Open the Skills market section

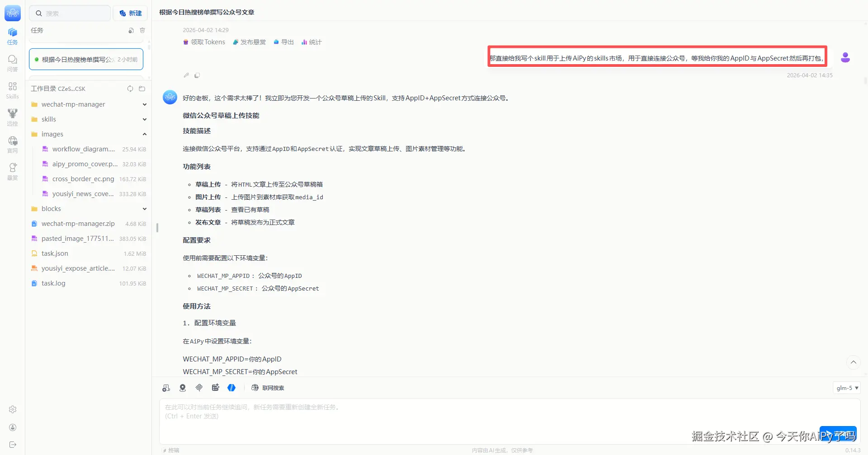tap(13, 90)
